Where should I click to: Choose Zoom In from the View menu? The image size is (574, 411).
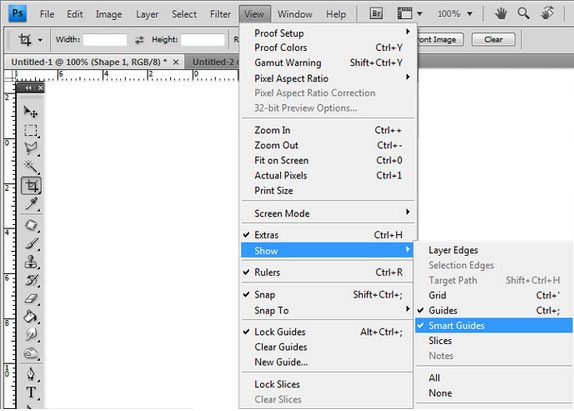(x=327, y=130)
